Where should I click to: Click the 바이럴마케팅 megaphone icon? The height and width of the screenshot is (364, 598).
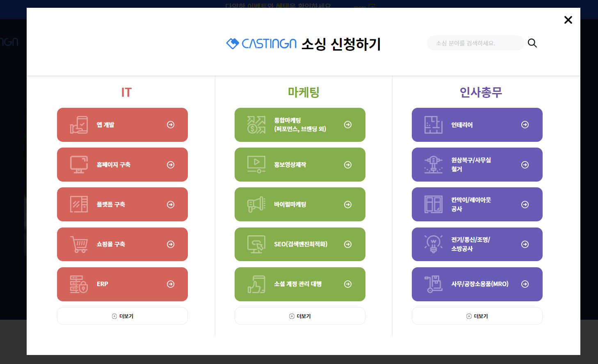pyautogui.click(x=256, y=205)
